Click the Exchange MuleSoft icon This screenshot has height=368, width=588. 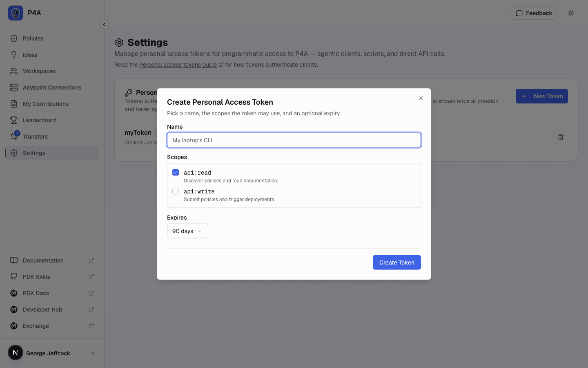pyautogui.click(x=14, y=326)
